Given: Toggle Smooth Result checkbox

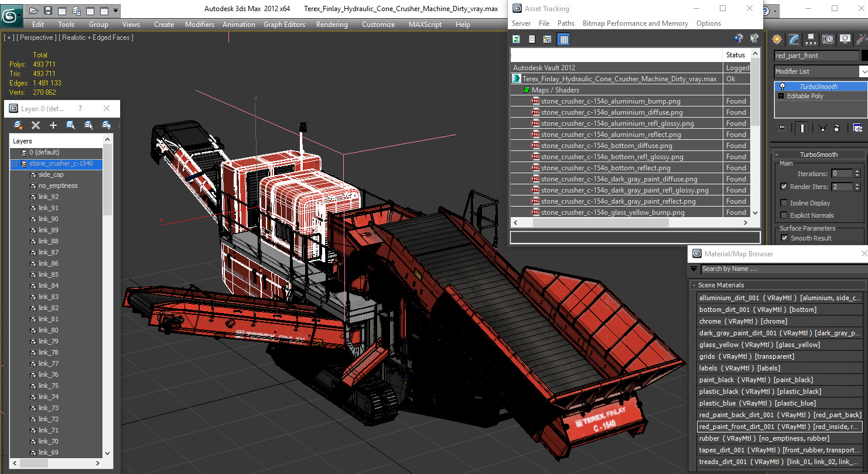Looking at the screenshot, I should [784, 238].
